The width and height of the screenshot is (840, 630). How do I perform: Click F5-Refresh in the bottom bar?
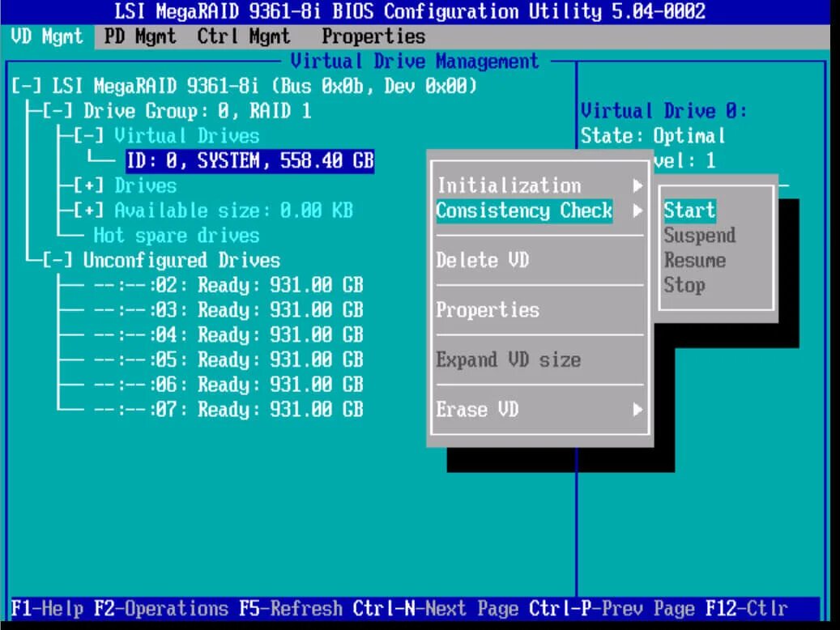[291, 609]
